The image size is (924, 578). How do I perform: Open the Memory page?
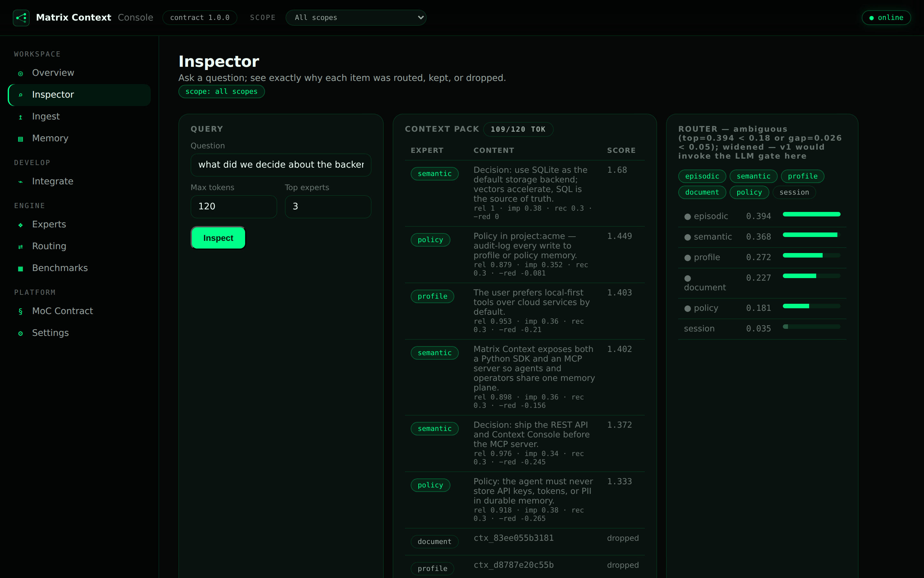(79, 138)
